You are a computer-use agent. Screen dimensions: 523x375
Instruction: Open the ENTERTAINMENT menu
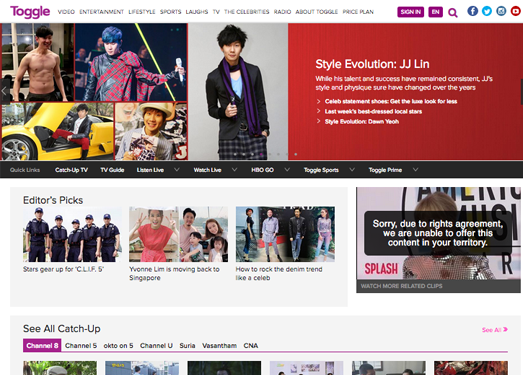(x=101, y=12)
